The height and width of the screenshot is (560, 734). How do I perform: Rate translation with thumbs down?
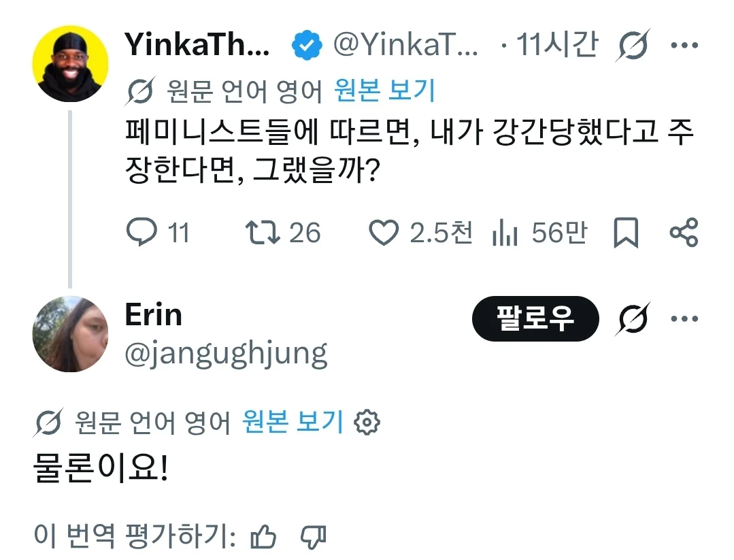coord(313,537)
